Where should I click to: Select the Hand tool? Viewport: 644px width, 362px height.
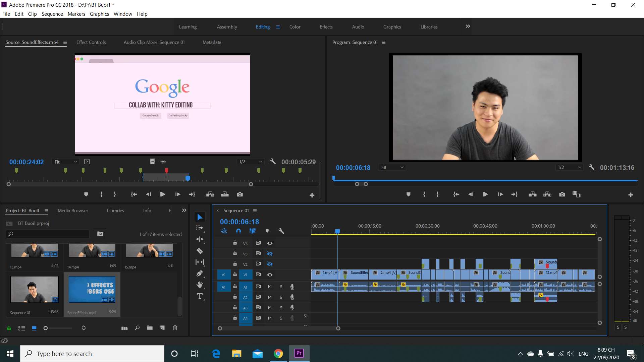coord(200,285)
